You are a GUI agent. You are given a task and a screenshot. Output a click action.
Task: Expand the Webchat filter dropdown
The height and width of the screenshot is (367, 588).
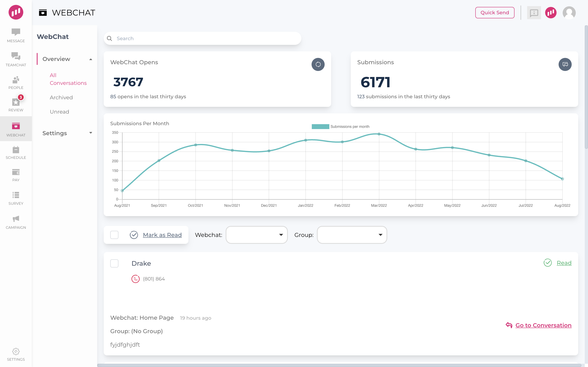[x=256, y=235]
